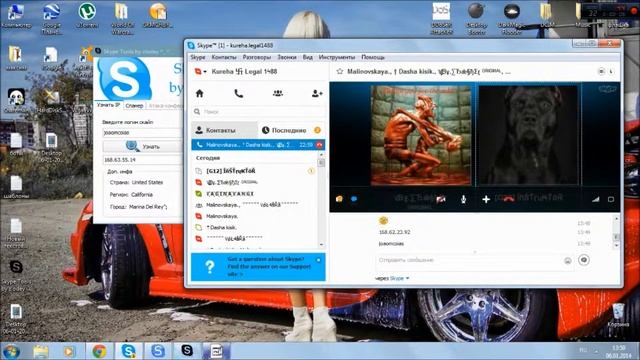This screenshot has height=360, width=640.
Task: Open the Инструменты menu
Action: tap(337, 57)
